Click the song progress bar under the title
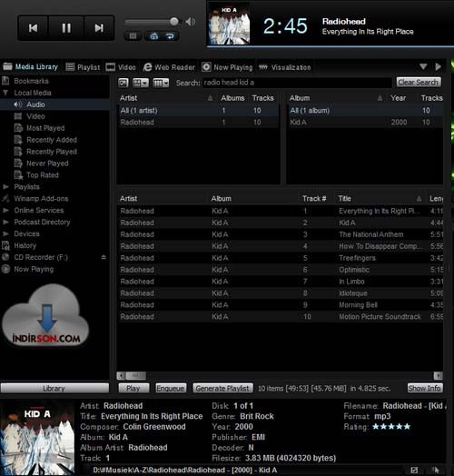This screenshot has height=476, width=454. coord(331,46)
